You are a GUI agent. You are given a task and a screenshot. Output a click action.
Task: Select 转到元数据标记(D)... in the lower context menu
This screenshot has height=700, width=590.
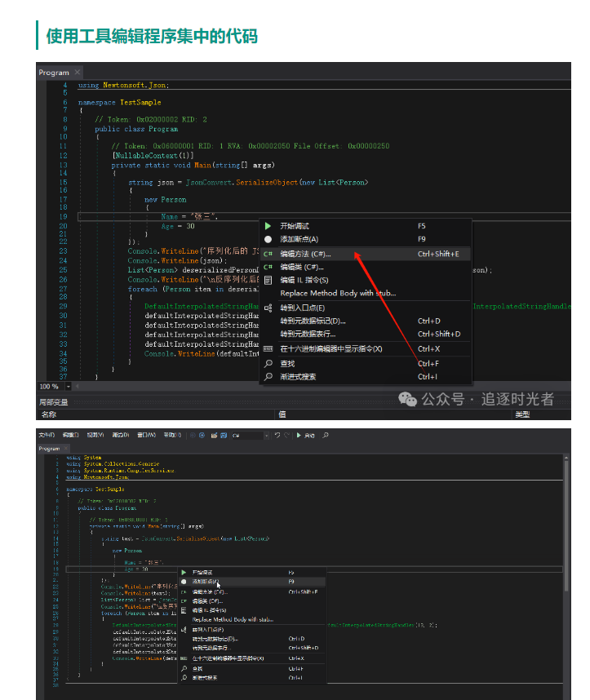253,639
